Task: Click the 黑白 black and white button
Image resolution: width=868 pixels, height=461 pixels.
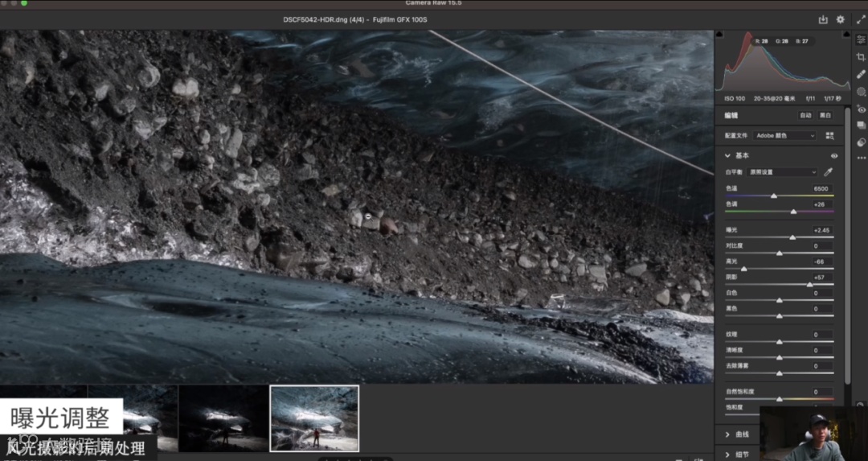Action: pos(825,116)
